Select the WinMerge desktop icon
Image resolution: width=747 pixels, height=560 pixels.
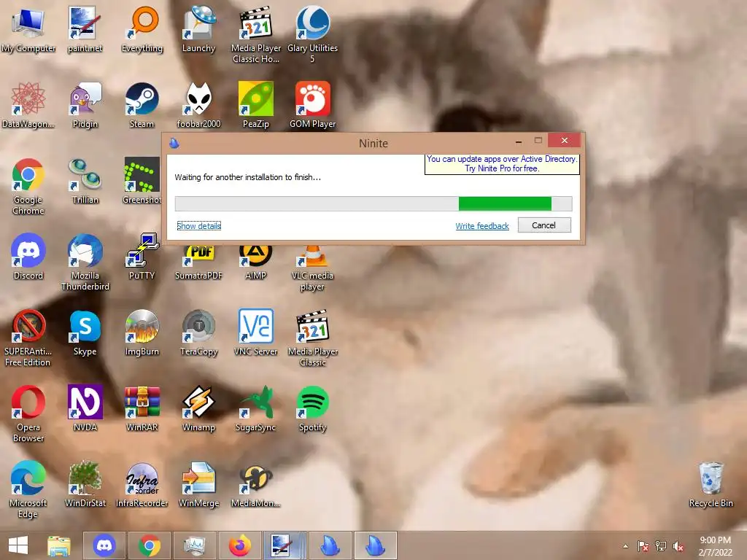tap(198, 484)
